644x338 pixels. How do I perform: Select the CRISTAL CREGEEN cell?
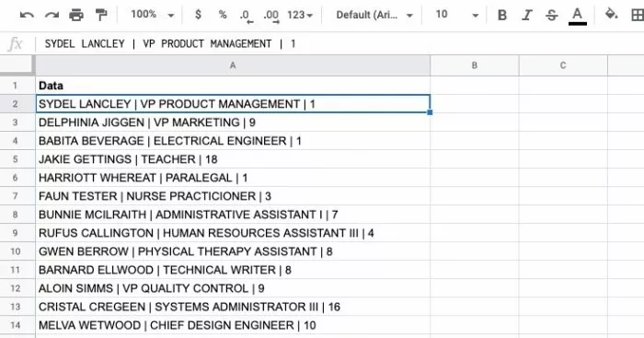pyautogui.click(x=233, y=307)
